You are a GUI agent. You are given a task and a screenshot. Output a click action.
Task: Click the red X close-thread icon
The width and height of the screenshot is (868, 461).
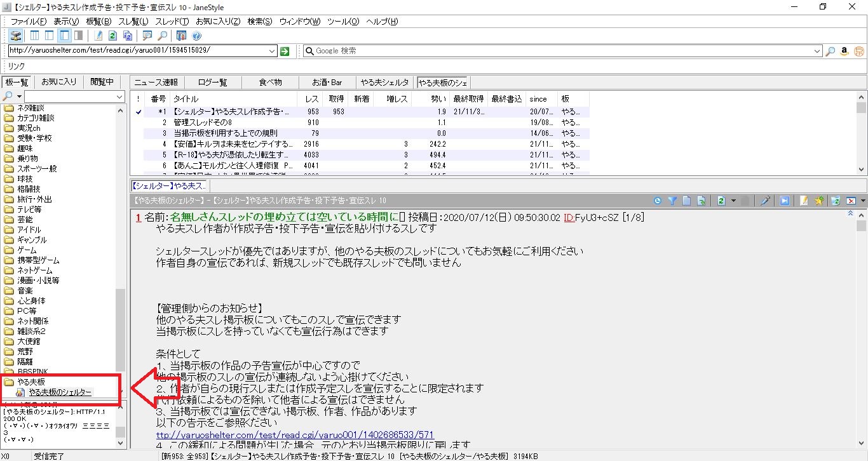click(x=850, y=201)
